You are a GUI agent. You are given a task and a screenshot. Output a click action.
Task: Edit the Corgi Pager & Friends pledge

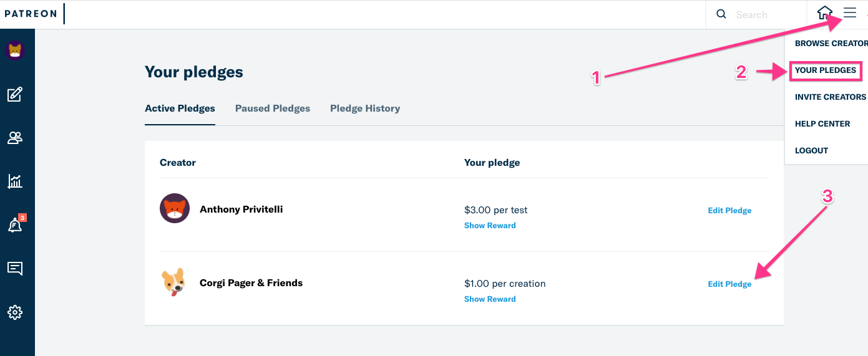[729, 284]
